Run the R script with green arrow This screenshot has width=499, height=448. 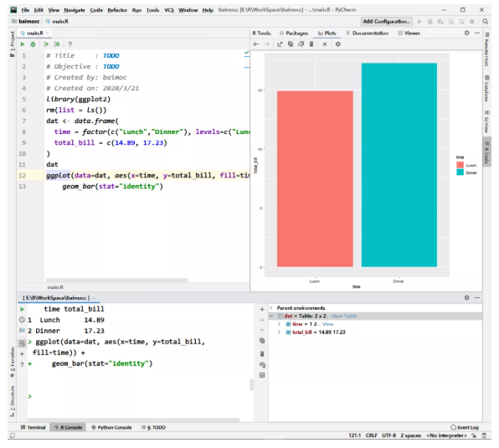click(x=23, y=44)
